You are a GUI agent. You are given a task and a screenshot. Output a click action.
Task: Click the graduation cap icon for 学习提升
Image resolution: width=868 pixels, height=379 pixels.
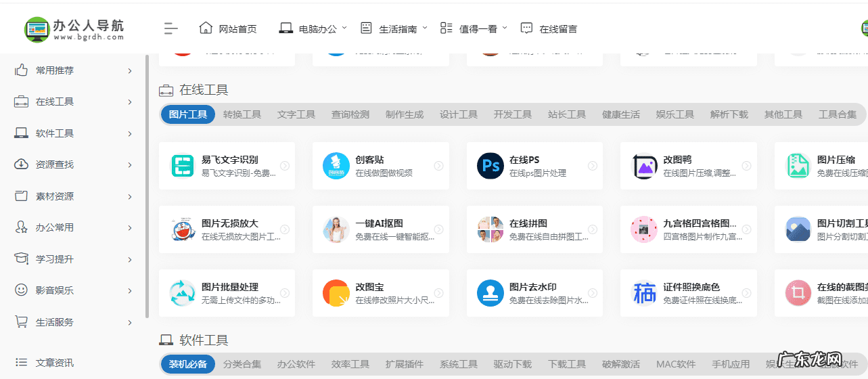click(x=22, y=259)
